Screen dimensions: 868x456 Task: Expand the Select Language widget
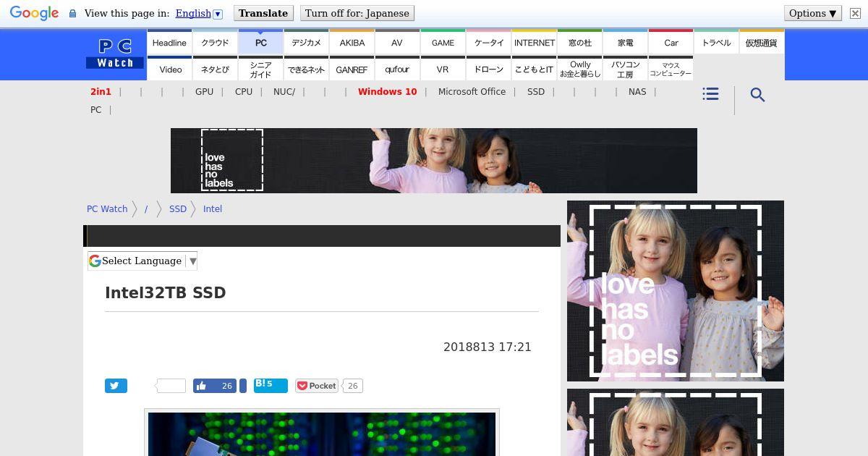pos(142,261)
